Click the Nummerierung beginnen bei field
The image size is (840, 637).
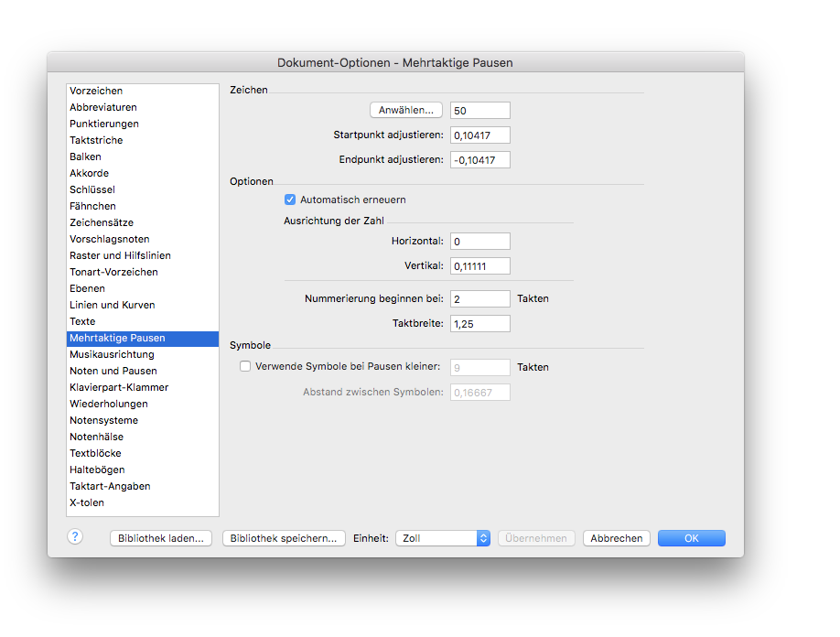point(480,299)
